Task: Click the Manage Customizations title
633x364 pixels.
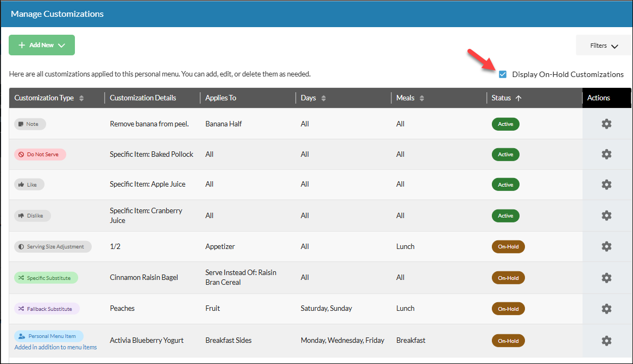Action: coord(58,14)
